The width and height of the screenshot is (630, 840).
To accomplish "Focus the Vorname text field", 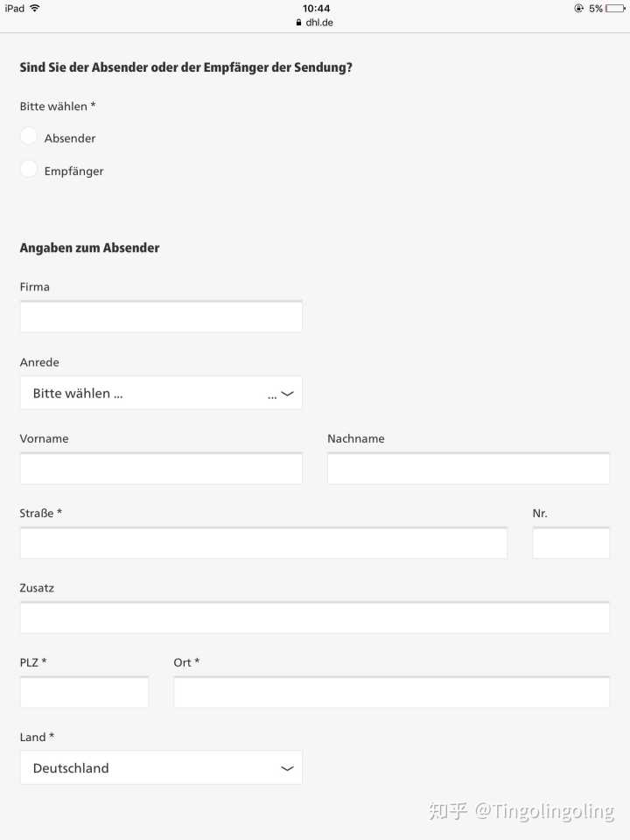I will (x=160, y=469).
